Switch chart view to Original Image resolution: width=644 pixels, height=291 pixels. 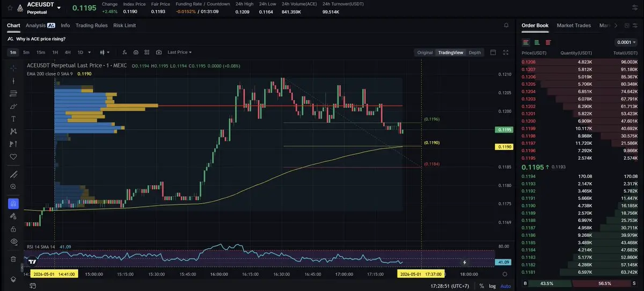[x=425, y=53]
